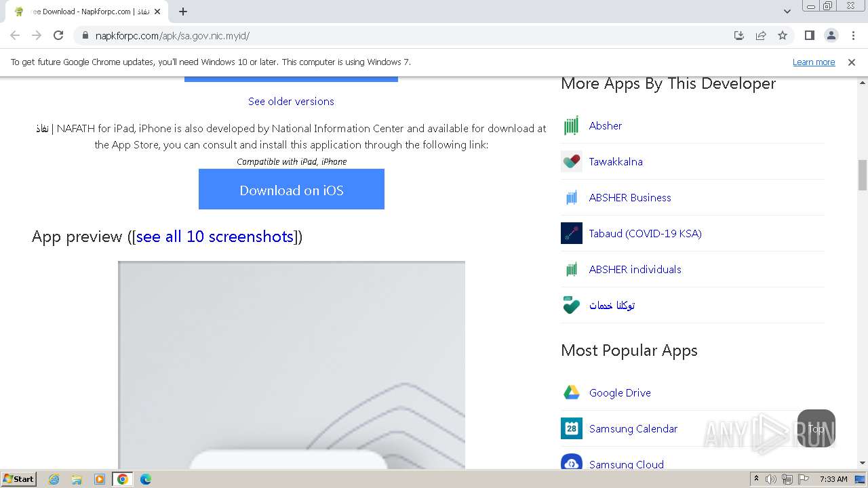The height and width of the screenshot is (488, 868).
Task: Click the Action Center flag icon
Action: (x=804, y=479)
